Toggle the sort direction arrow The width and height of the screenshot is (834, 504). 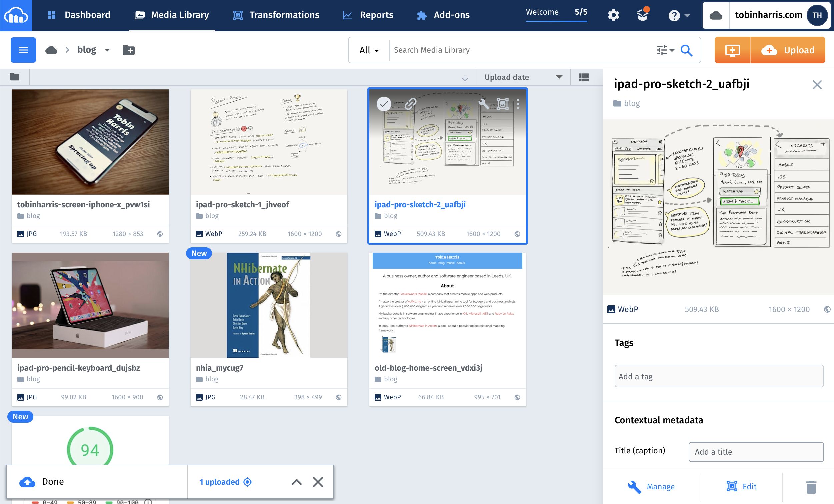coord(465,78)
